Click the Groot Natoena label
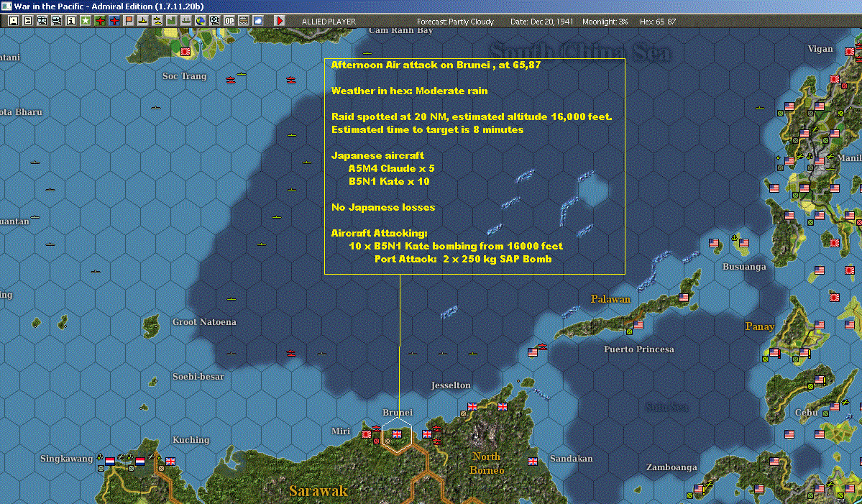Screen dimensions: 862x504 [204, 321]
